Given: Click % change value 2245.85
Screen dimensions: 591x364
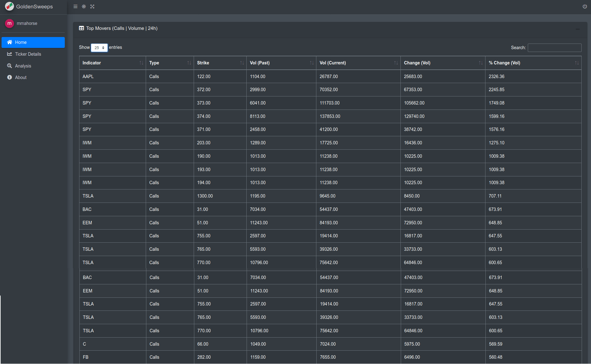Looking at the screenshot, I should click(497, 90).
